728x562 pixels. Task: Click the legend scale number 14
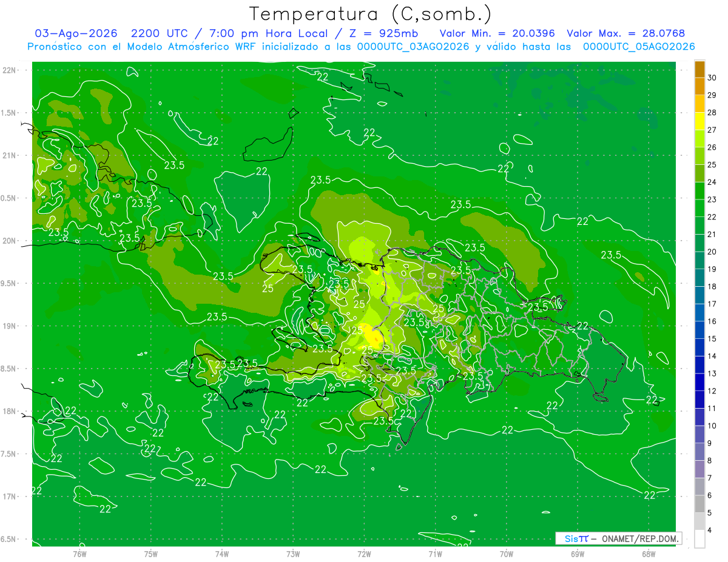712,356
